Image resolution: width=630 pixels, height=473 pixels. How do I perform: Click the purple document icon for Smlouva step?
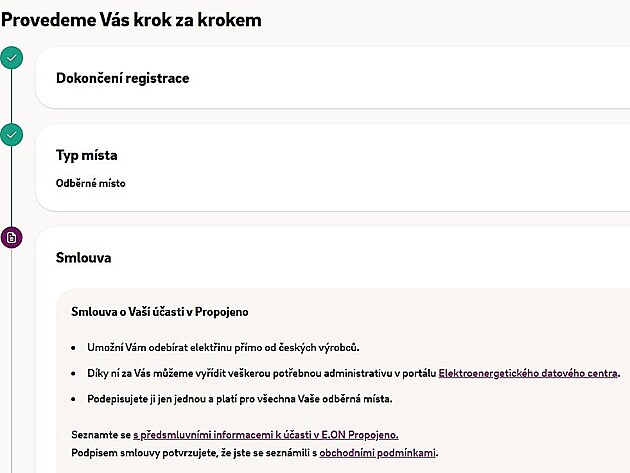point(11,238)
